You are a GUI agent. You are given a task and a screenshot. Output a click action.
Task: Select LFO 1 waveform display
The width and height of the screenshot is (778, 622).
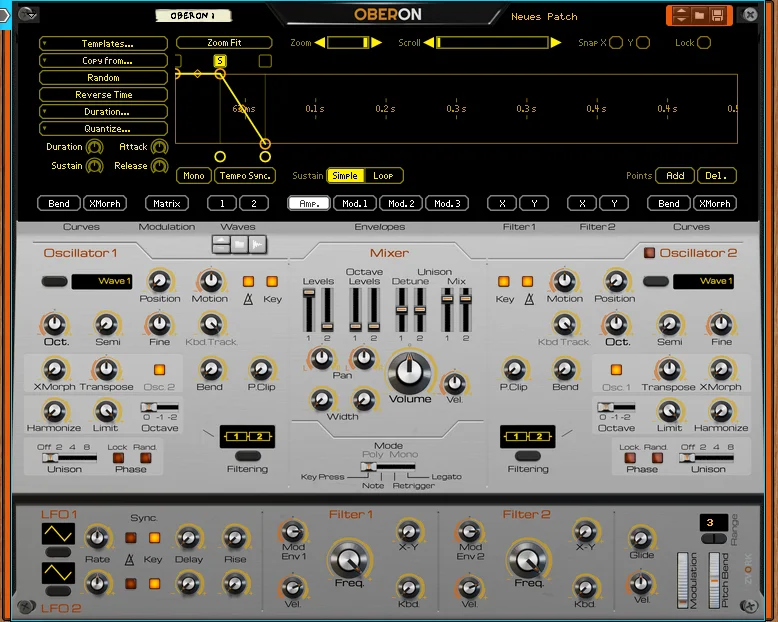point(58,534)
